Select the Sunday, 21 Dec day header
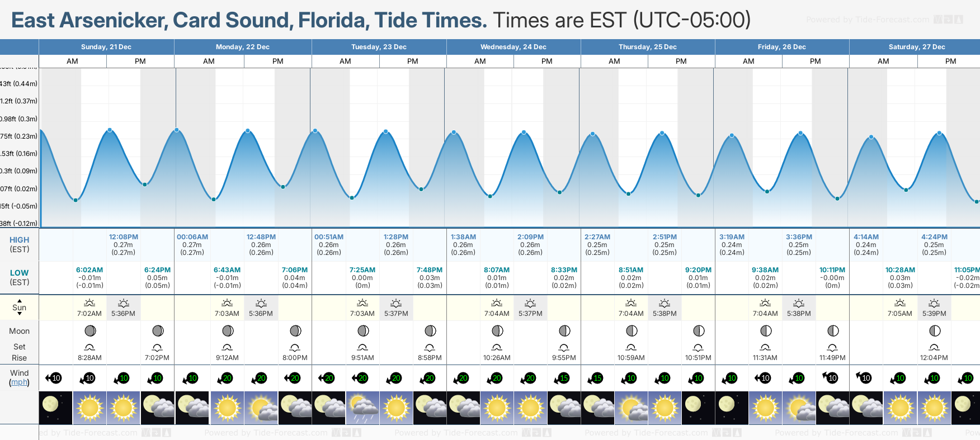The width and height of the screenshot is (980, 440). click(x=106, y=47)
